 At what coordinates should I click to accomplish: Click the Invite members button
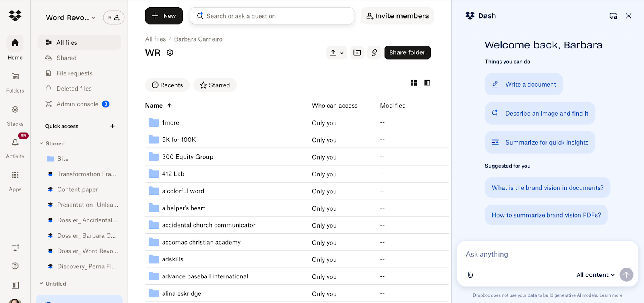pyautogui.click(x=397, y=16)
